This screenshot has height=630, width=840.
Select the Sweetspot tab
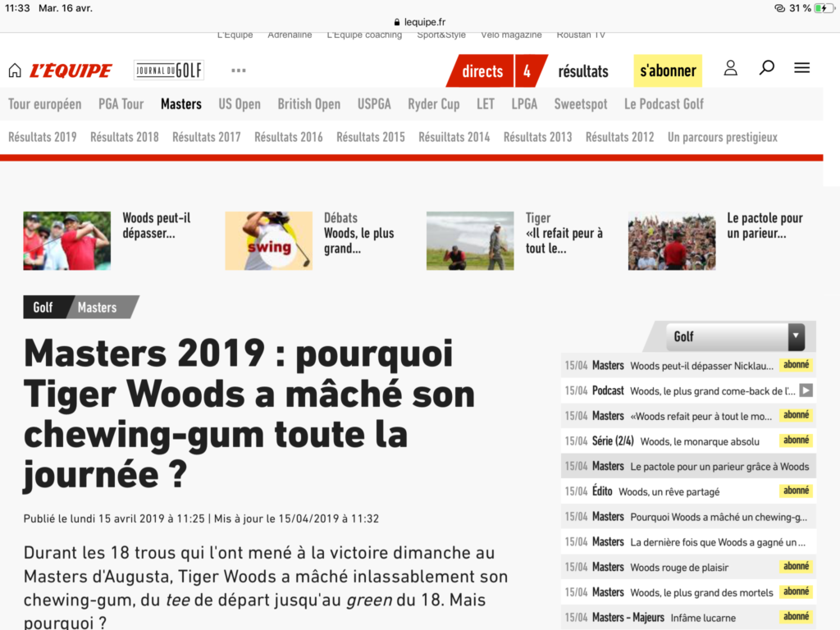581,104
